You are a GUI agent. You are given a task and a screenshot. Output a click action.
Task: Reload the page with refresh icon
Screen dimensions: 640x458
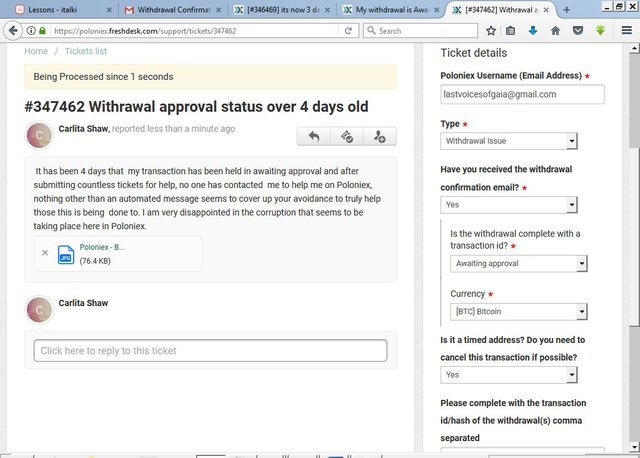coord(348,31)
